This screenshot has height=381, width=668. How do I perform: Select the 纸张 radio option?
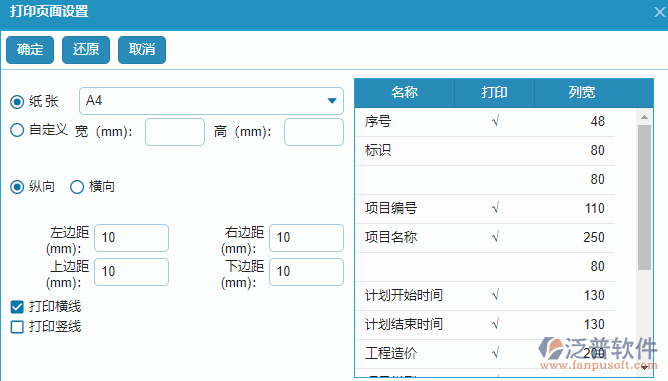coord(17,102)
